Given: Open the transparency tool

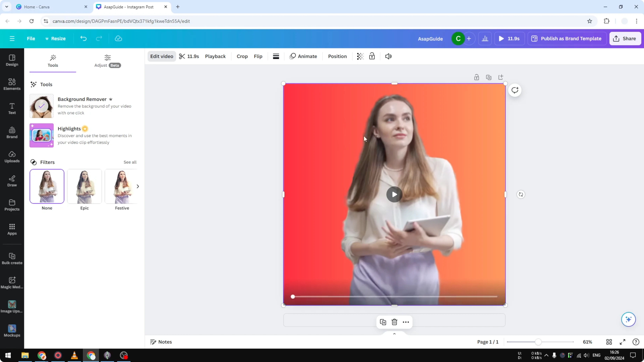Looking at the screenshot, I should pos(360,56).
